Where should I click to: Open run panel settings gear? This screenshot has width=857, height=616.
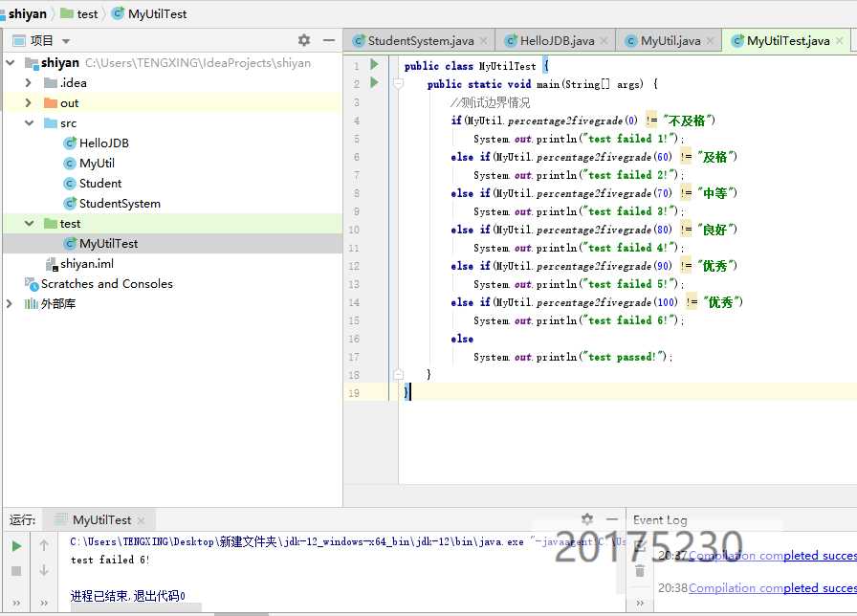[587, 518]
